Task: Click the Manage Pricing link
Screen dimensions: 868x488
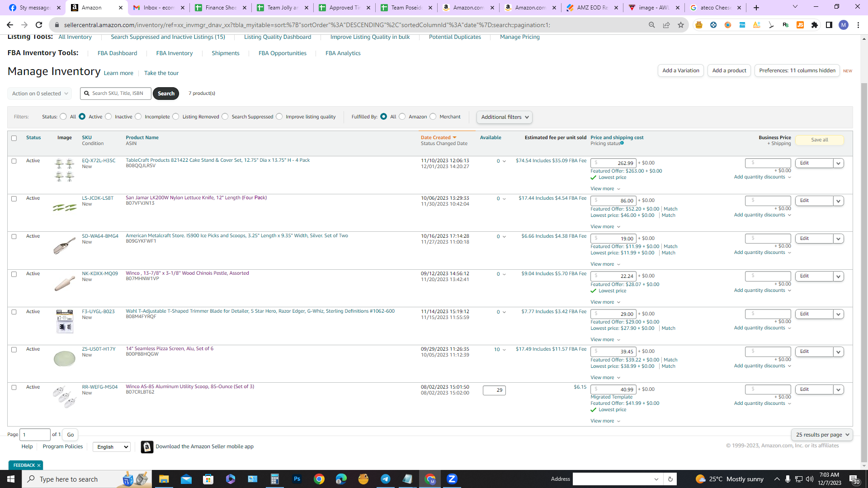Action: [x=520, y=37]
